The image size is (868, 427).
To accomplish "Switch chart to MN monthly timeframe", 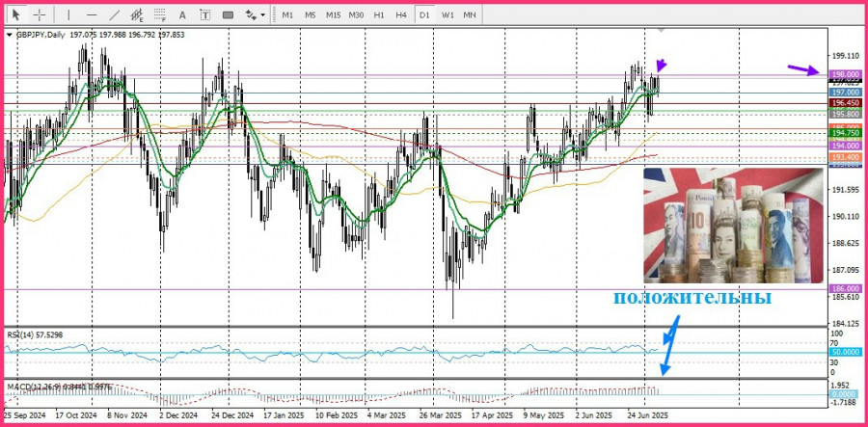I will [x=470, y=14].
